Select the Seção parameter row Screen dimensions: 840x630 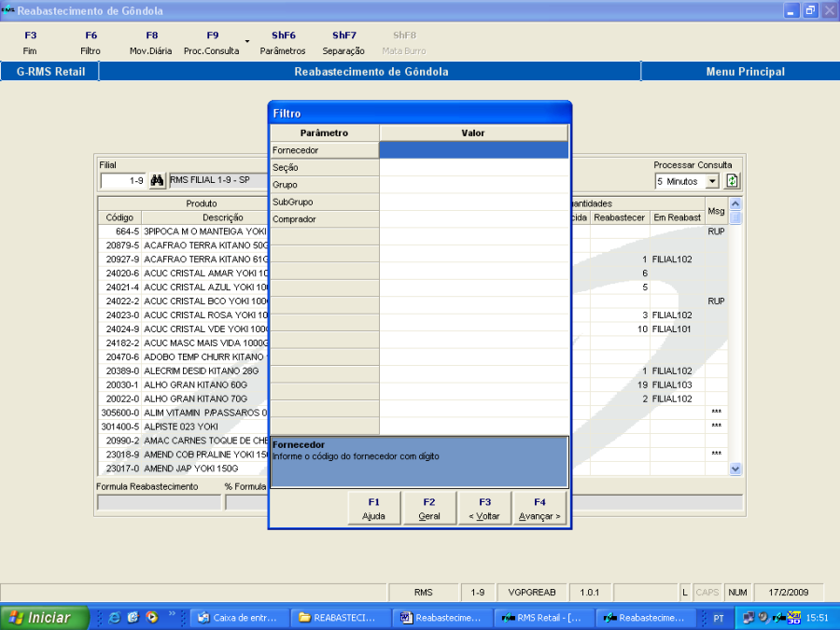pyautogui.click(x=324, y=167)
